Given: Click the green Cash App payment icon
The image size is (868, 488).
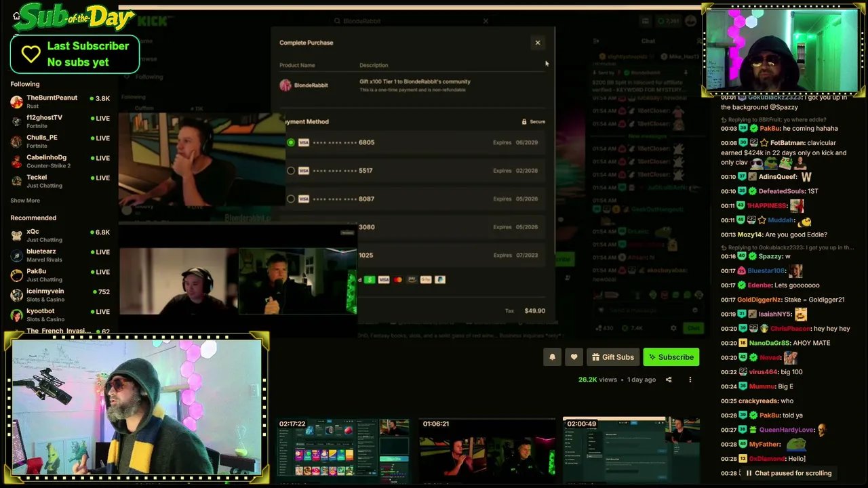Looking at the screenshot, I should point(370,279).
